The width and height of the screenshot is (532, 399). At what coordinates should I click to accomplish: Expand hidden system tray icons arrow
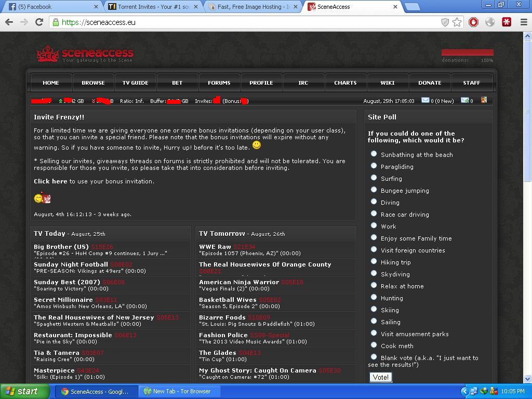tap(465, 391)
